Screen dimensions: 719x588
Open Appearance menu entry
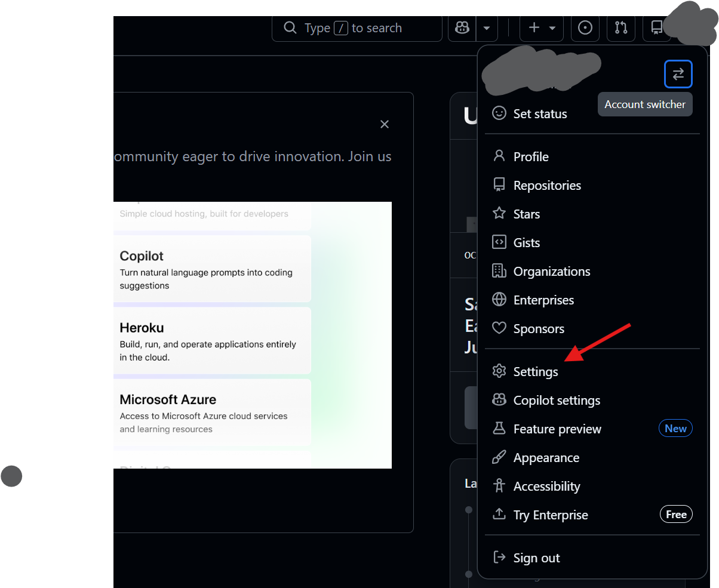tap(592, 457)
